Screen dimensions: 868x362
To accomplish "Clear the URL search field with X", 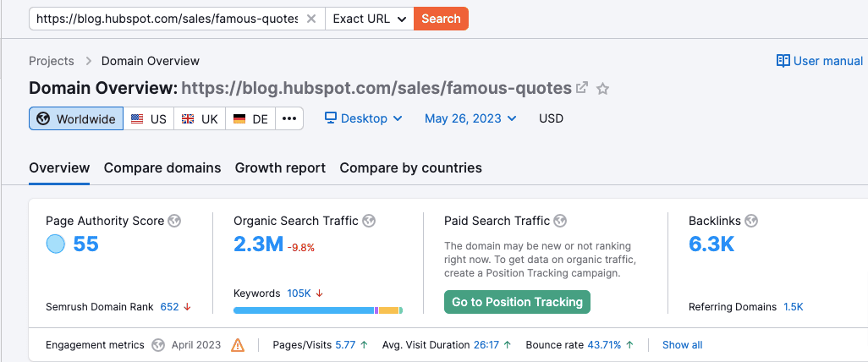I will [311, 19].
